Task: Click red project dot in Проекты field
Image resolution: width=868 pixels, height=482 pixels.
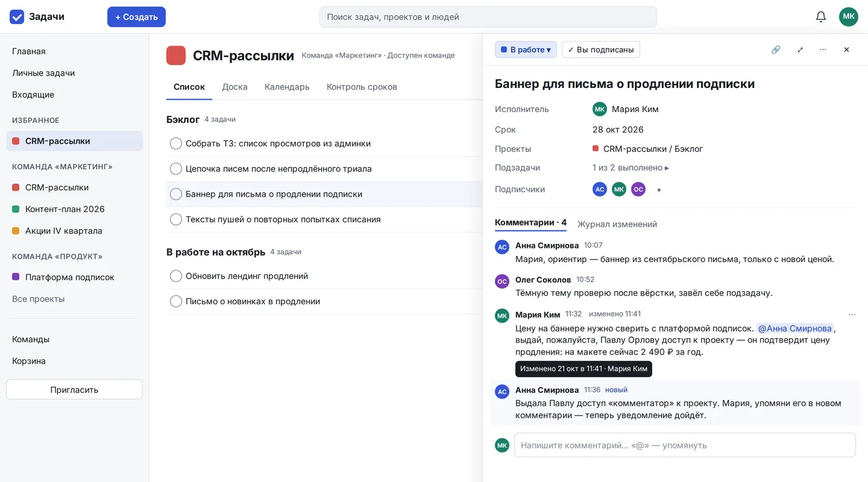Action: [x=596, y=149]
